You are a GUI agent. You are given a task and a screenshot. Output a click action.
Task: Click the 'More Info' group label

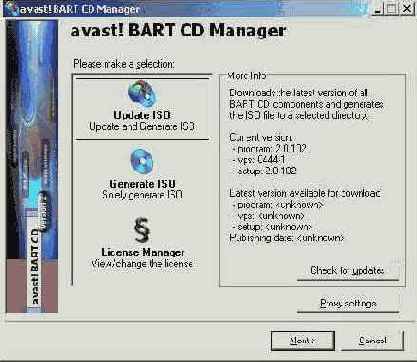tap(247, 76)
